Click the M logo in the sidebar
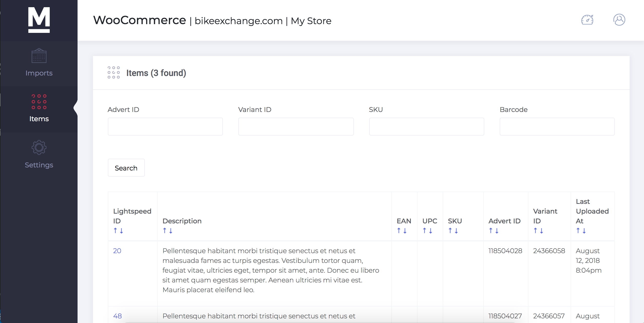 [39, 20]
